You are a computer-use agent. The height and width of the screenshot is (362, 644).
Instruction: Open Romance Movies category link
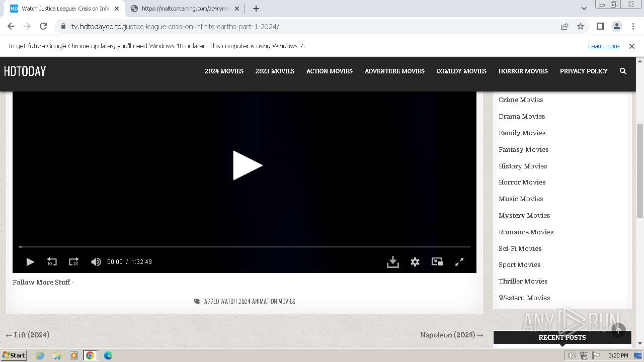point(526,232)
